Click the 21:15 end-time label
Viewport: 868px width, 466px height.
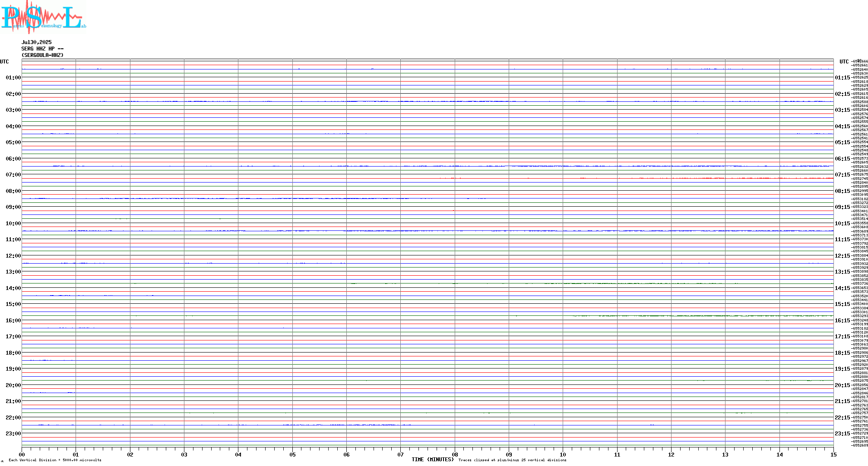pos(843,401)
